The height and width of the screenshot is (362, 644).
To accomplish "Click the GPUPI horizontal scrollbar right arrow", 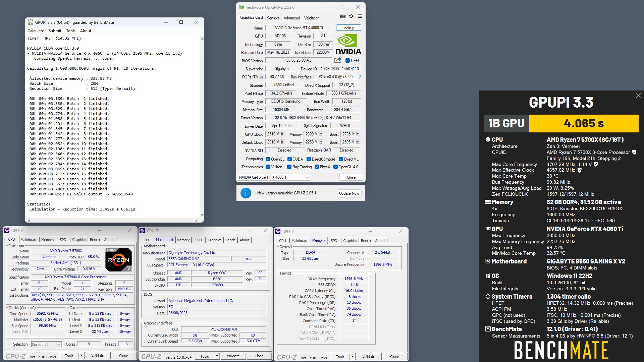I will click(x=196, y=221).
